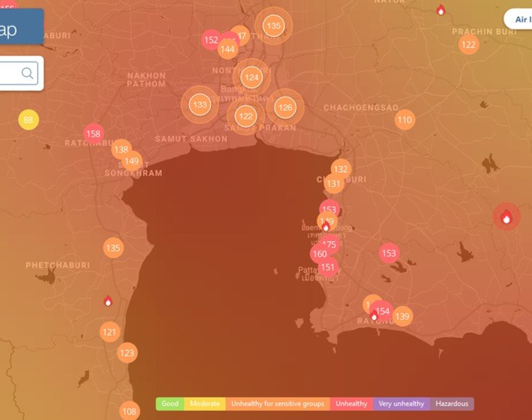
Task: Open the orange 131 station marker
Action: click(334, 184)
